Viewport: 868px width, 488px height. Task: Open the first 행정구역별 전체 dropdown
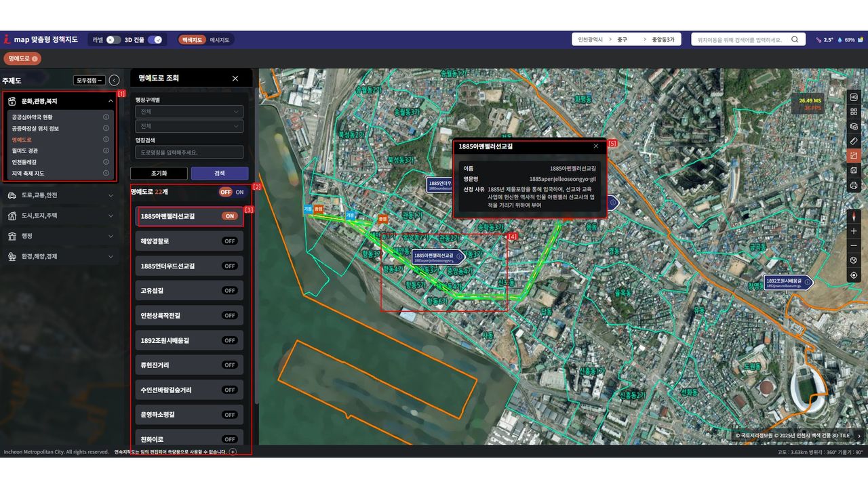(x=189, y=112)
